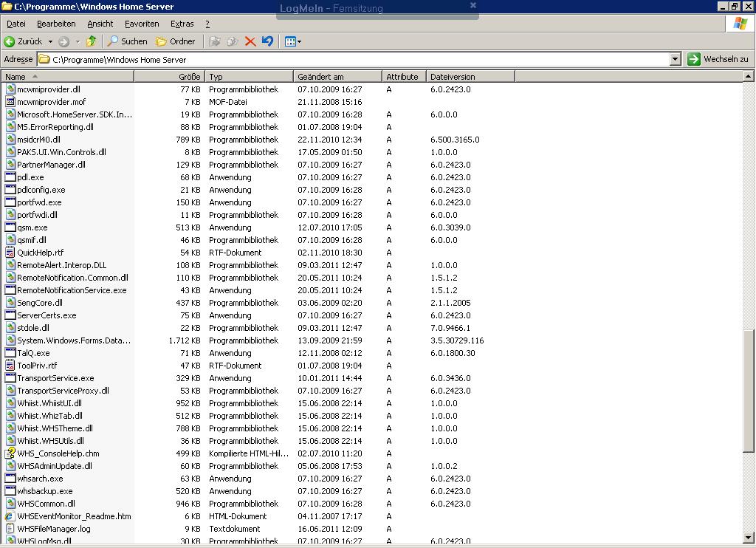This screenshot has width=756, height=548.
Task: Open the qsm.exe application icon
Action: pos(10,227)
